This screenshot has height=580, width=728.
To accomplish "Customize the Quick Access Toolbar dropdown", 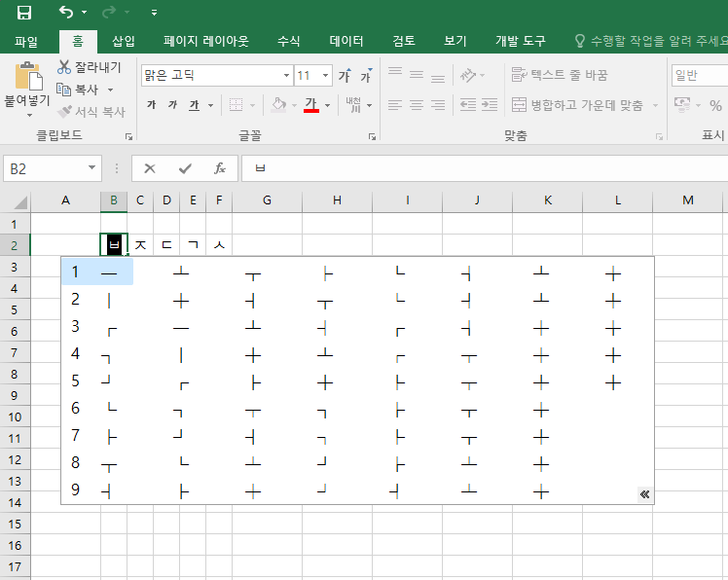I will point(154,13).
